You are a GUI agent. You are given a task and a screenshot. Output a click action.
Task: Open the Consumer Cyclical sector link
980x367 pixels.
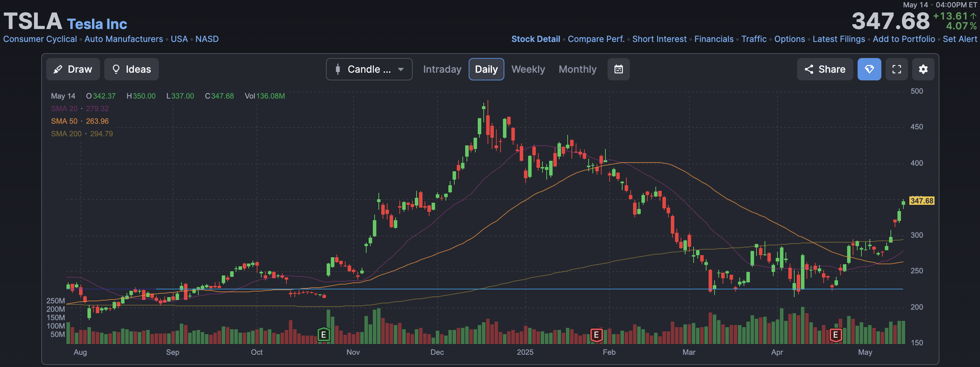[x=40, y=39]
